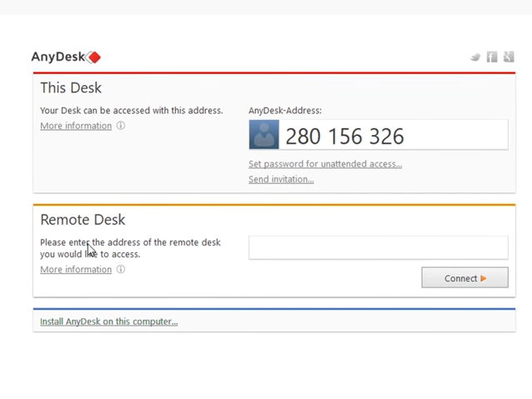This screenshot has width=532, height=399.
Task: Open the Twitter share icon
Action: (x=475, y=57)
